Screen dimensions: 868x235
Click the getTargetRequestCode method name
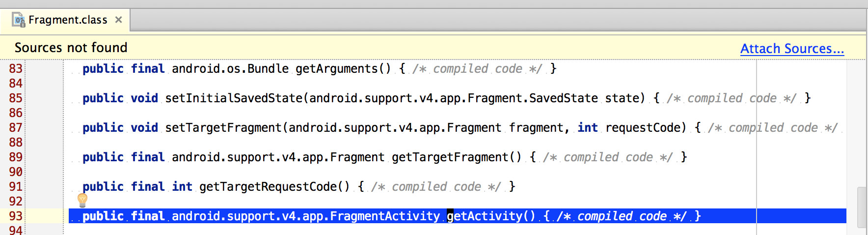(268, 186)
